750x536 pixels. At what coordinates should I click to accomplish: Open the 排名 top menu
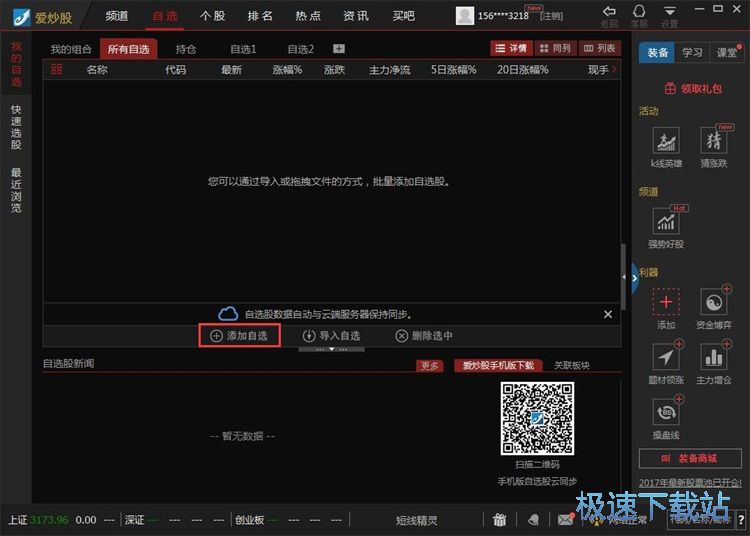click(x=260, y=16)
